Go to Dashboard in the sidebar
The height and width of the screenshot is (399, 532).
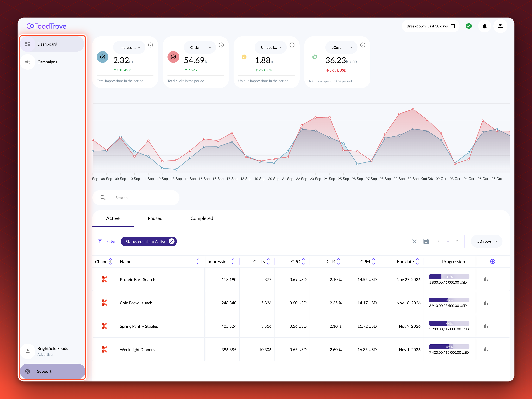[52, 44]
